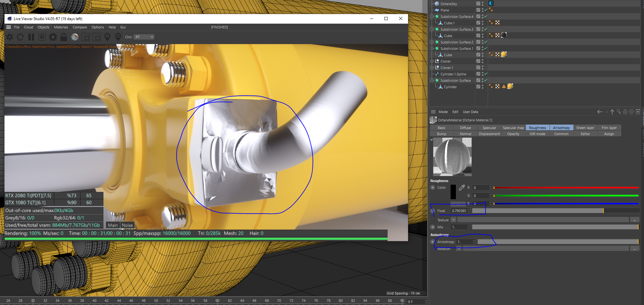Viewport: 644px width, 305px height.
Task: Toggle the green checkmark on Cylinder.1.Spline
Action: click(x=486, y=74)
